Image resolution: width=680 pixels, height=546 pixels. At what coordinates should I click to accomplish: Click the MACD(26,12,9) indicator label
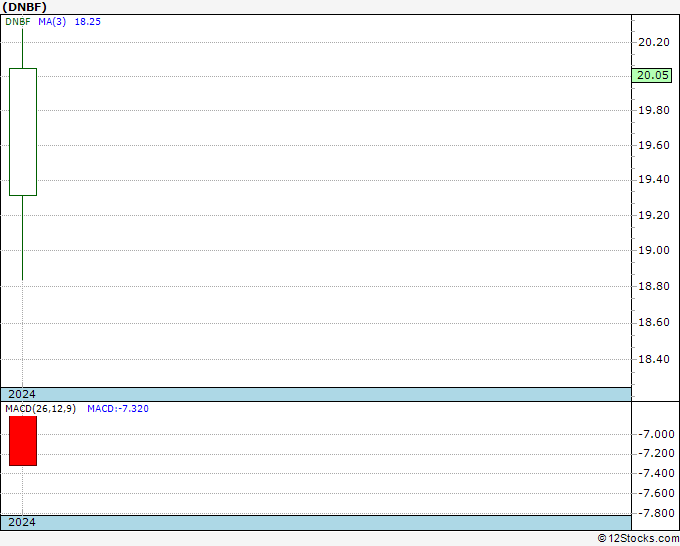[40, 409]
